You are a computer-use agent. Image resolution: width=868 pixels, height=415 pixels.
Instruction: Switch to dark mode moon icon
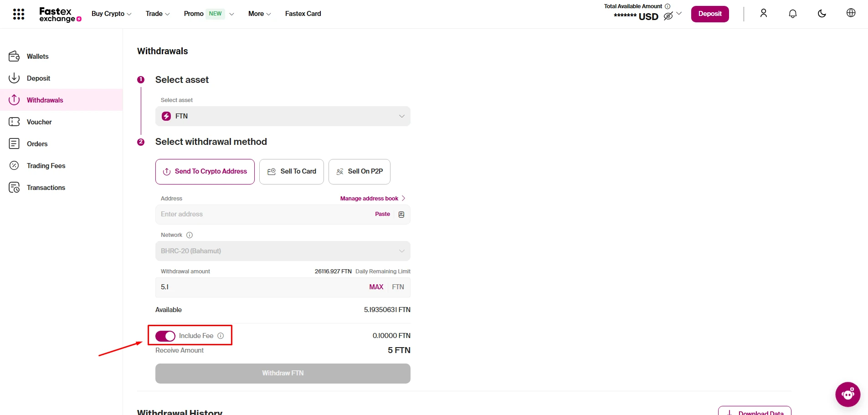(822, 14)
